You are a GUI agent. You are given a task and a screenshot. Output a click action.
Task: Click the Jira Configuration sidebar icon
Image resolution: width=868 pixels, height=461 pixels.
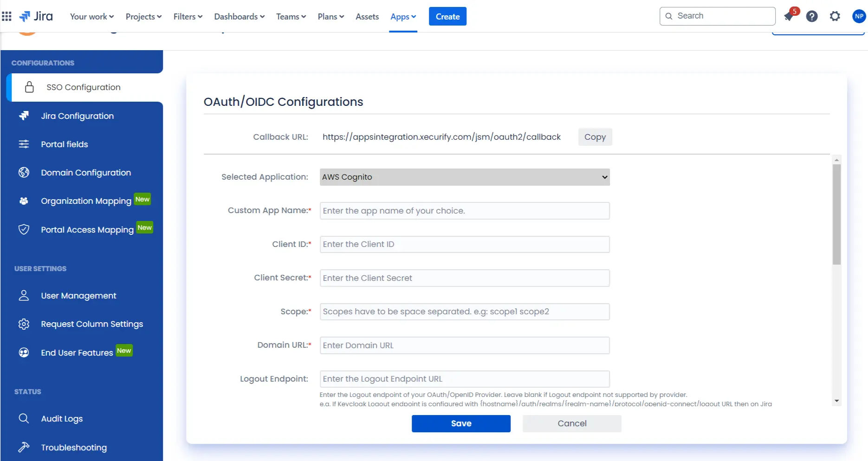pos(24,116)
